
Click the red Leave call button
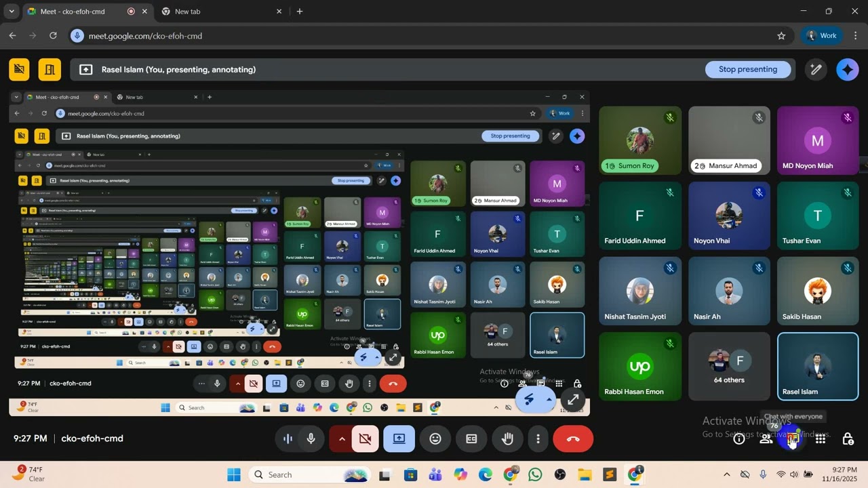pyautogui.click(x=573, y=439)
